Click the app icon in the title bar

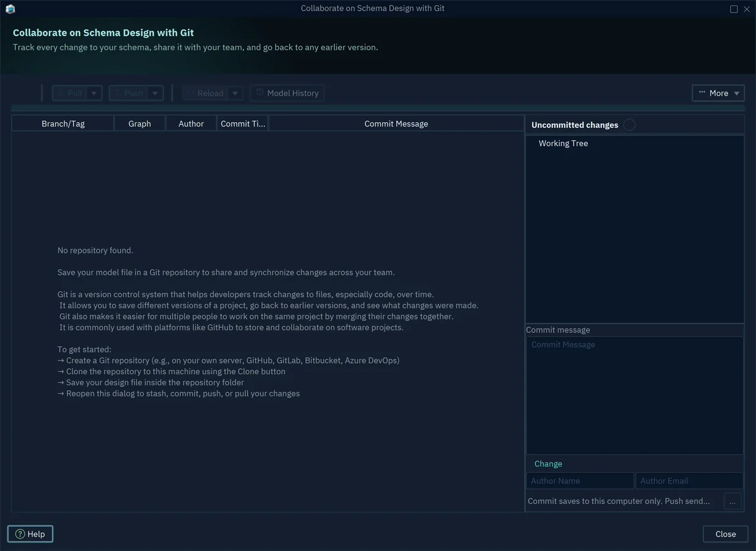(10, 9)
